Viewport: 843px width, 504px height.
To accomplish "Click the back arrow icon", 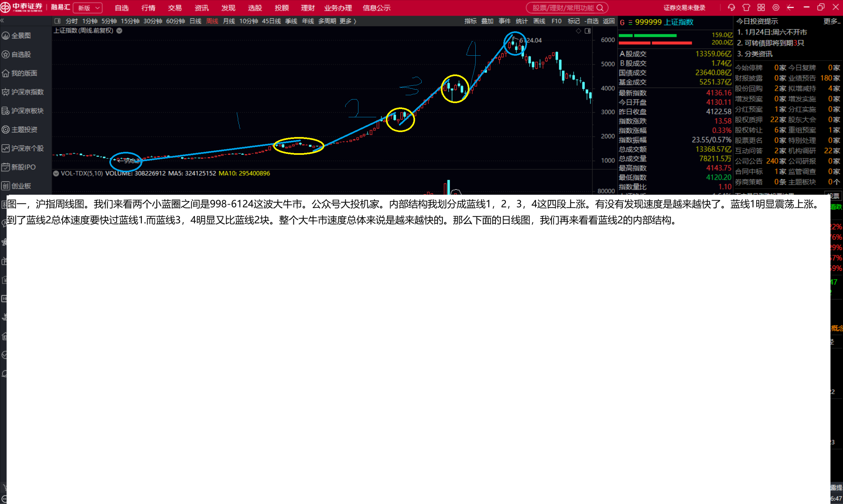I will click(x=790, y=8).
